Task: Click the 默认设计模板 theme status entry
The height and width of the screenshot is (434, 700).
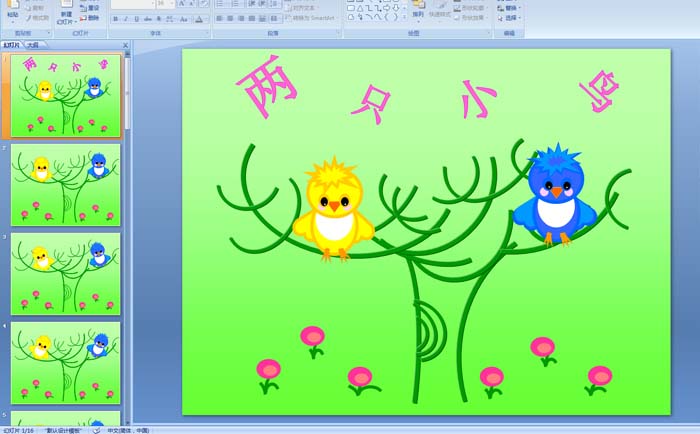Action: pyautogui.click(x=62, y=430)
